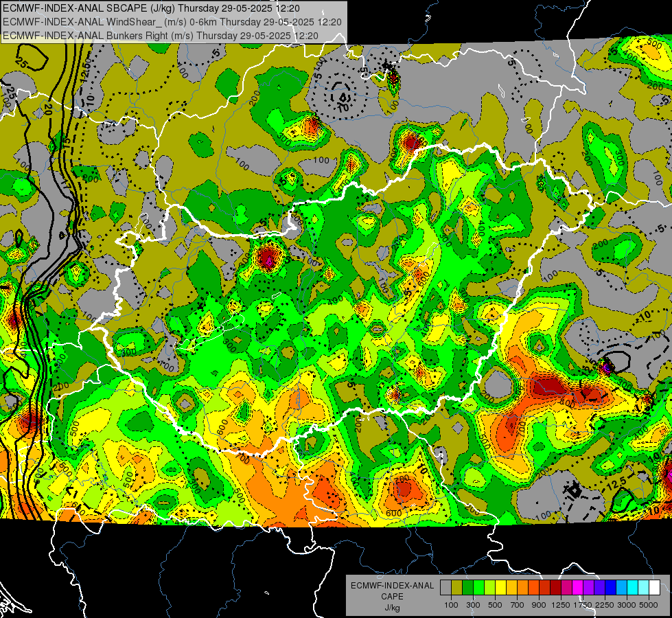Pick the white swatch ending the legend
The width and height of the screenshot is (672, 618).
654,588
